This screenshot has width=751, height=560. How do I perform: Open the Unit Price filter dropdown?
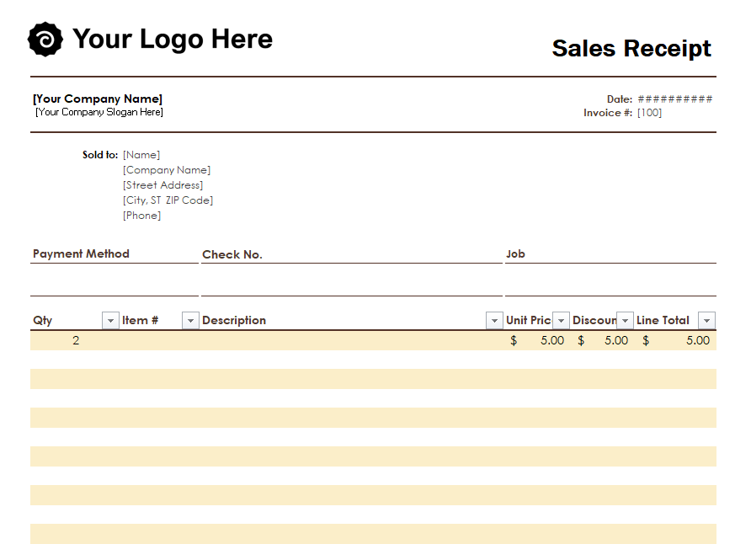tap(561, 321)
